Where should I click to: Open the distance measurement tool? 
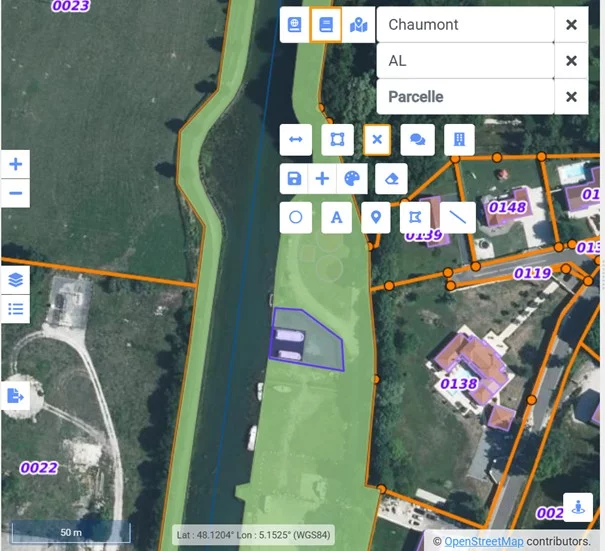click(296, 140)
